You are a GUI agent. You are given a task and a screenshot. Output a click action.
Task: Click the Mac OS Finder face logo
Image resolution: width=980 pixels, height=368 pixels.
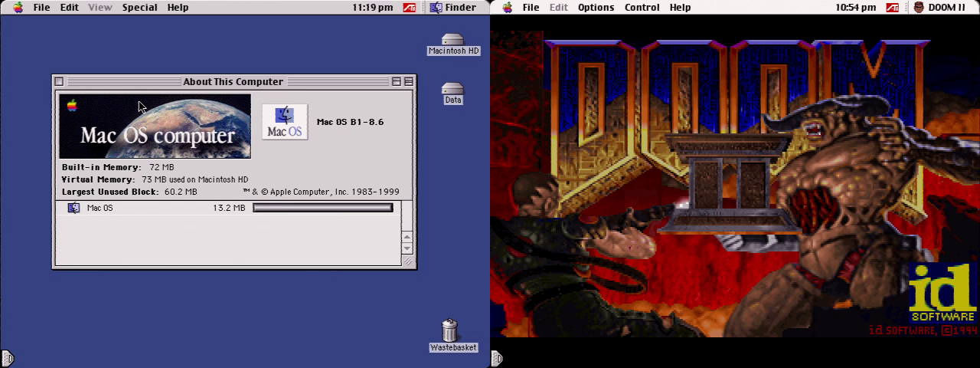click(285, 121)
